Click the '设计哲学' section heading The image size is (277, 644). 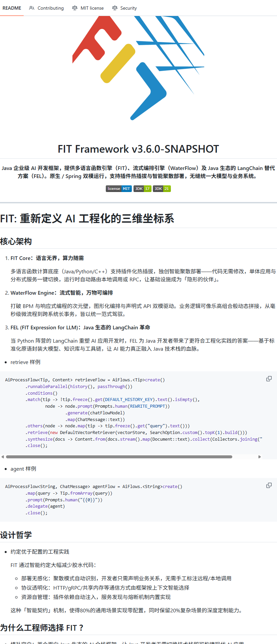(16, 535)
